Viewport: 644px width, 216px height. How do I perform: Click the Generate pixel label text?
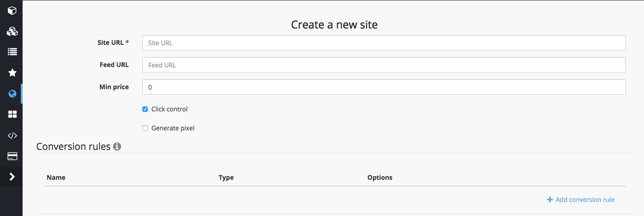coord(173,128)
